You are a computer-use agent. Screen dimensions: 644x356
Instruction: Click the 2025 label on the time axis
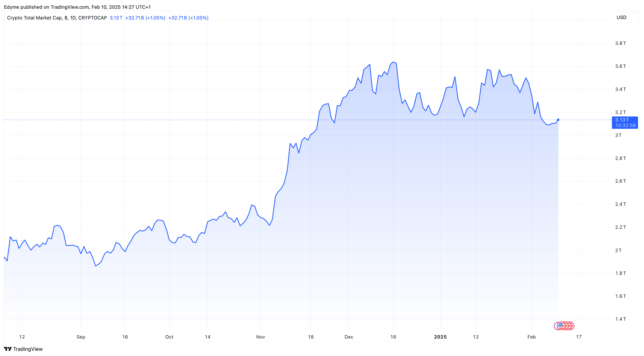[440, 337]
